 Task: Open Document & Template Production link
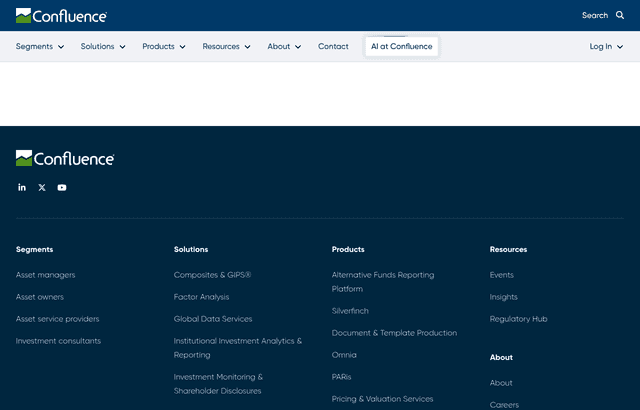(x=394, y=333)
